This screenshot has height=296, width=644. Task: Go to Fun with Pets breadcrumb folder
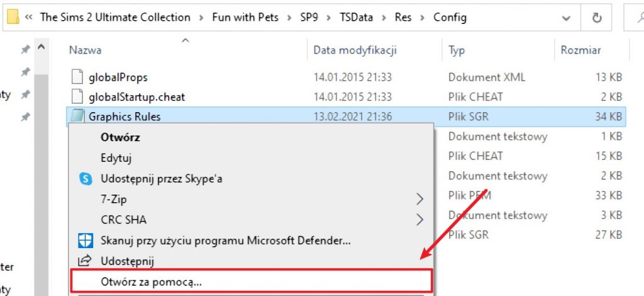[245, 17]
